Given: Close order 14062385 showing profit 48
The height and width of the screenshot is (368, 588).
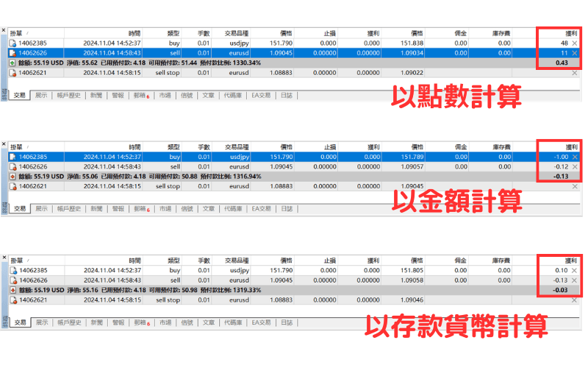Looking at the screenshot, I should 575,43.
